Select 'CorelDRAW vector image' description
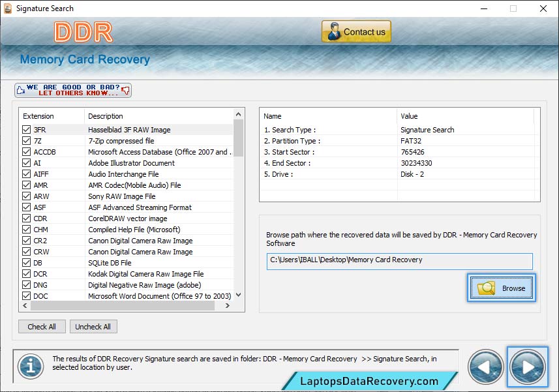The width and height of the screenshot is (559, 392). point(128,219)
